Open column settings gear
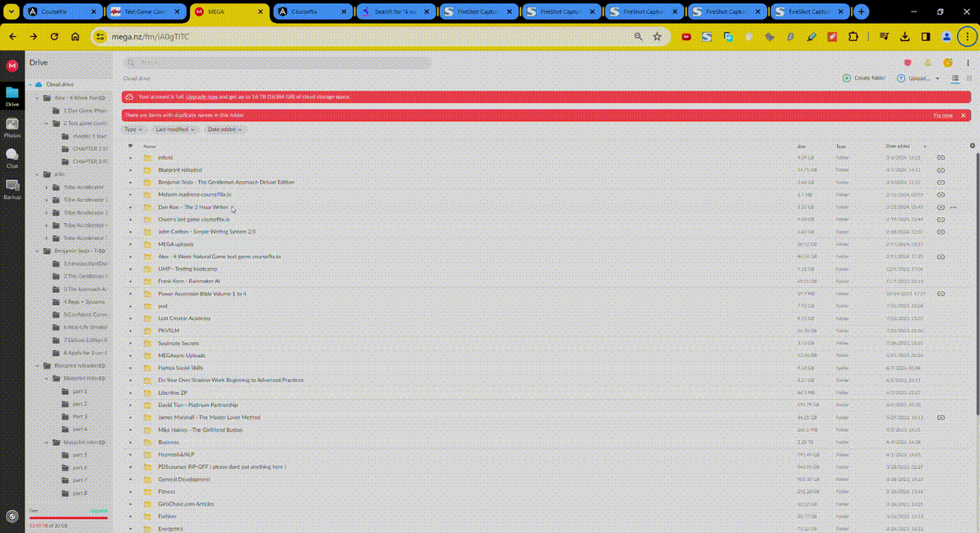This screenshot has width=980, height=533. click(972, 146)
